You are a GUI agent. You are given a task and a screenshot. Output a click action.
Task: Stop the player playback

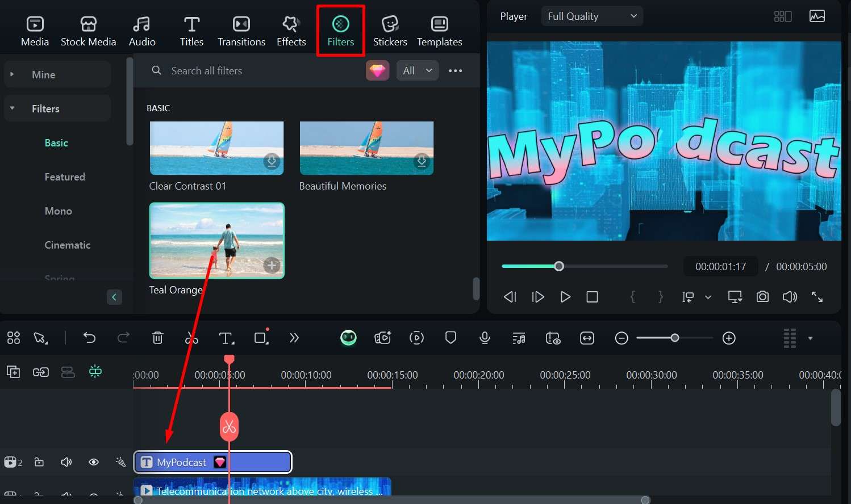592,297
